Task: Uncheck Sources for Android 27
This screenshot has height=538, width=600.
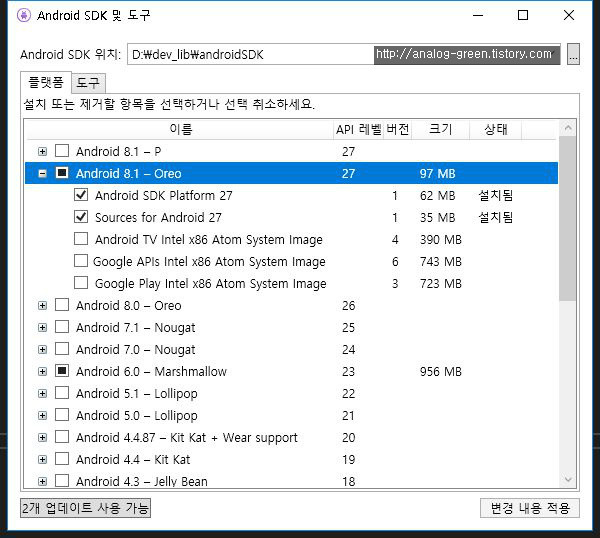Action: [81, 217]
